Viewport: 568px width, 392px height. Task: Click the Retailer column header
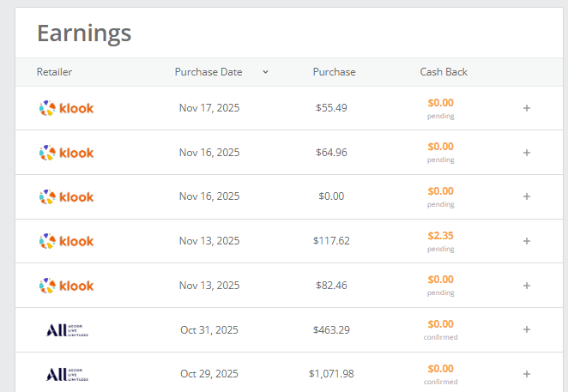coord(54,72)
